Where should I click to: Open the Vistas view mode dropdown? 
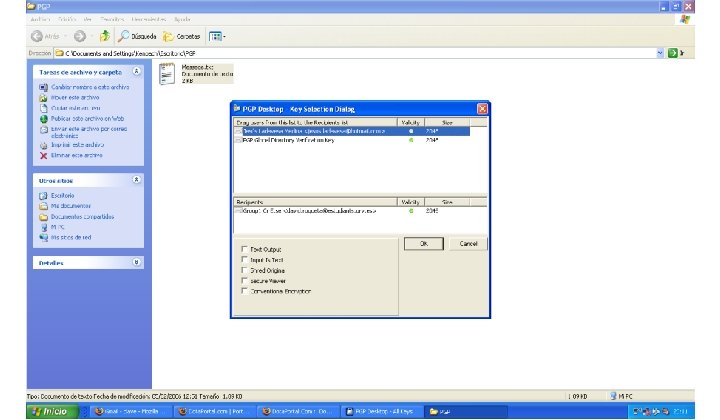tap(217, 36)
